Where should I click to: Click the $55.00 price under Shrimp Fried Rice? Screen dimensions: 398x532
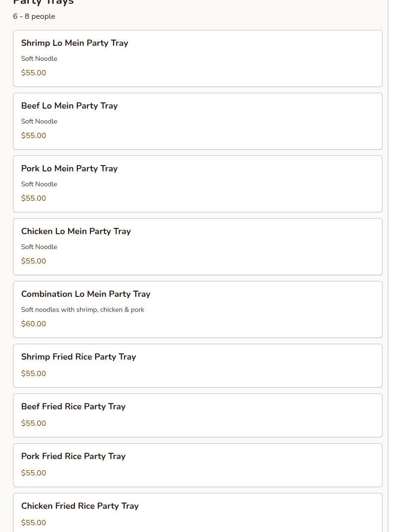[x=33, y=374]
